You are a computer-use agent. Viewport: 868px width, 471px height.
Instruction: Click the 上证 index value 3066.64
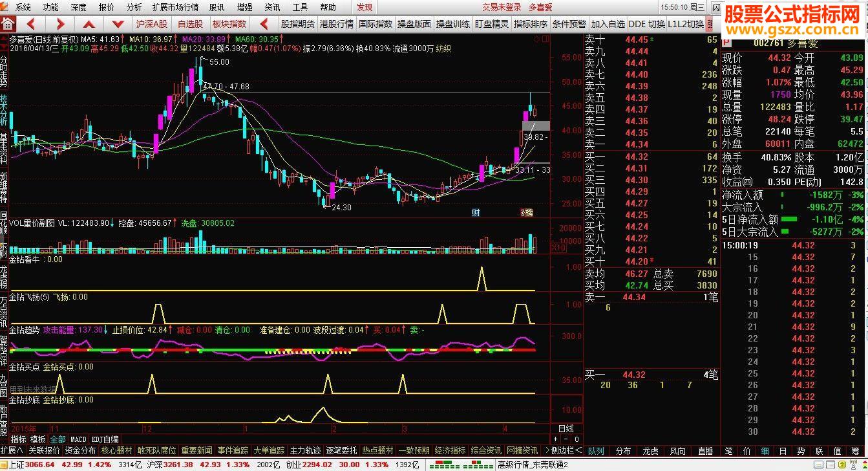pos(39,465)
